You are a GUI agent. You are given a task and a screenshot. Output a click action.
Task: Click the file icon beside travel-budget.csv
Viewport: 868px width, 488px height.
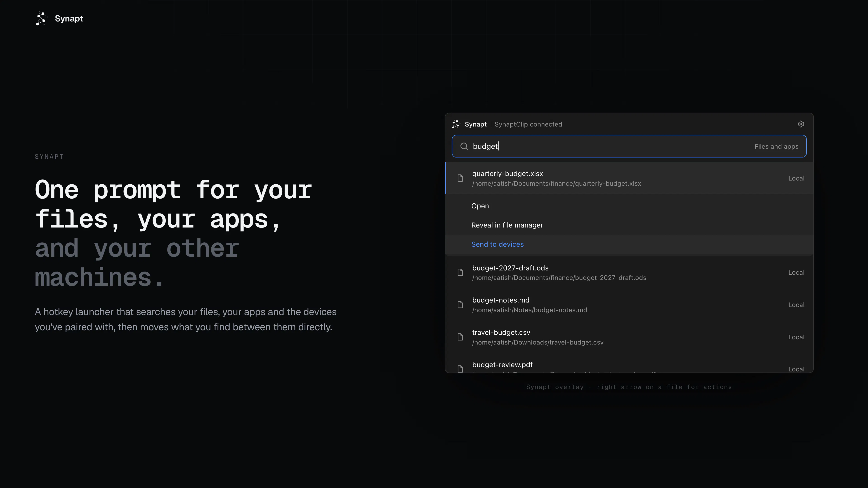pyautogui.click(x=460, y=337)
